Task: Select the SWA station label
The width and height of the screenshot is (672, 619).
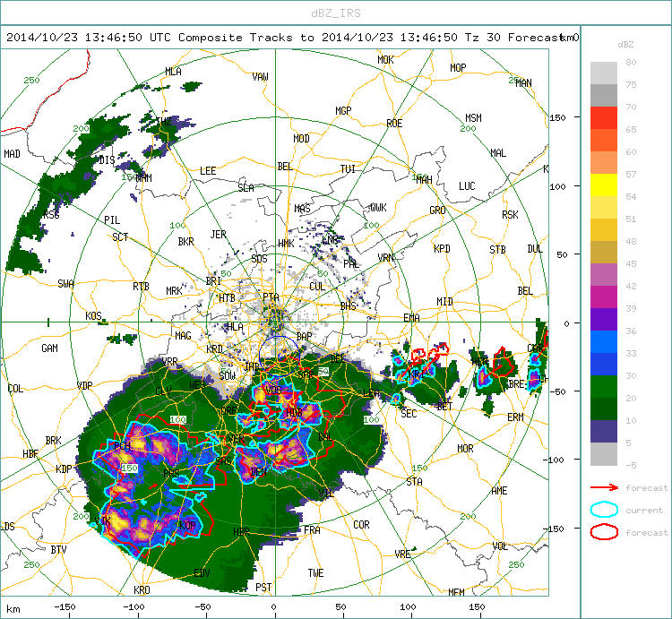Action: 65,284
